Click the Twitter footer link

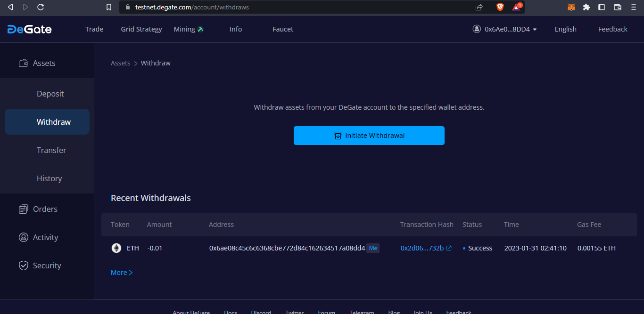pyautogui.click(x=295, y=312)
